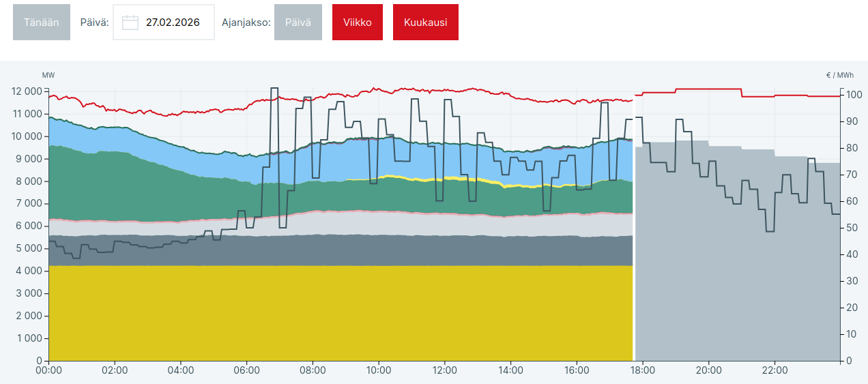Open the calendar icon date picker
The height and width of the screenshot is (384, 868).
coord(130,23)
